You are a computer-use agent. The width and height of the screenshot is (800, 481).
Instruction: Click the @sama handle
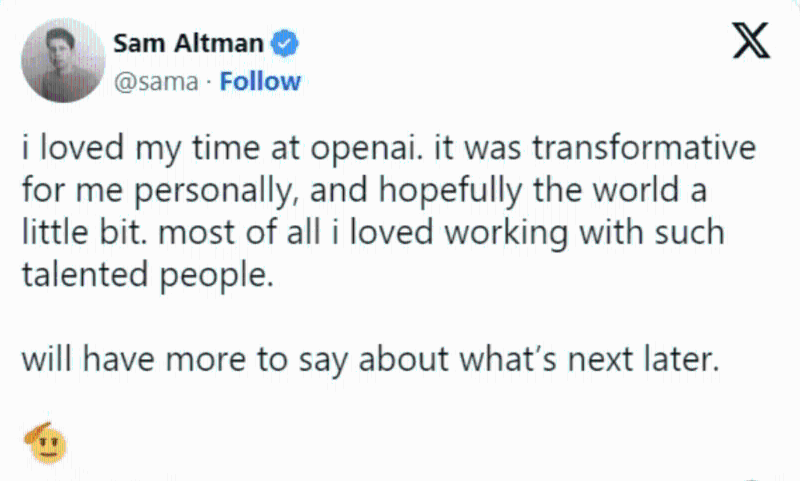pos(156,81)
